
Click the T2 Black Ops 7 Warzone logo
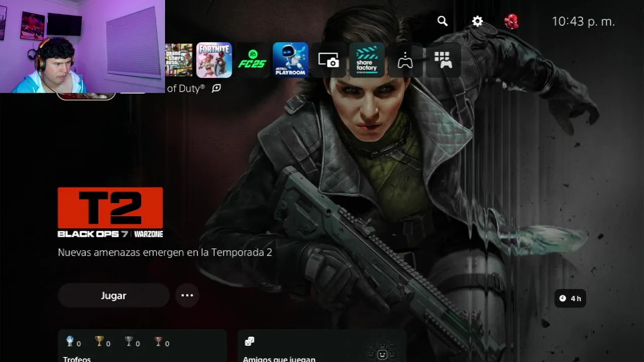(x=110, y=212)
